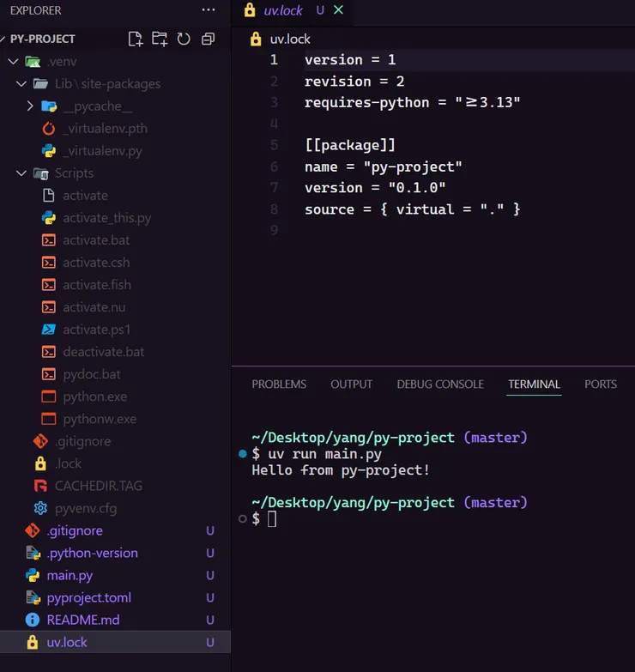Expand the __pycache__ folder

point(29,106)
